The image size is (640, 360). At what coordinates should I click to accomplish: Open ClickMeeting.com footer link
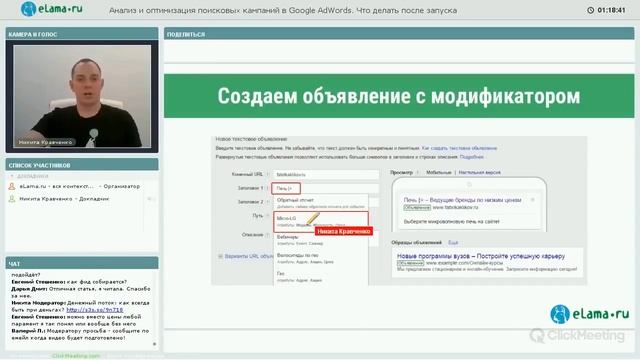coord(76,356)
